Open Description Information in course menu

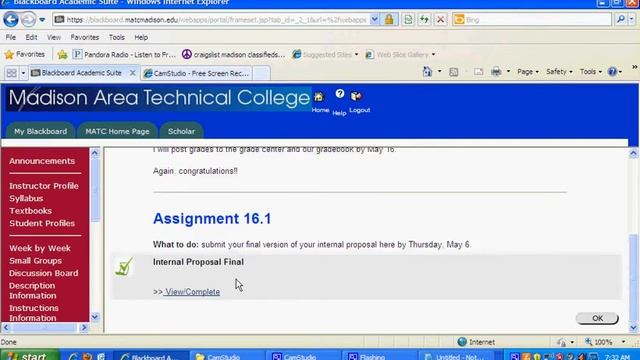point(33,291)
